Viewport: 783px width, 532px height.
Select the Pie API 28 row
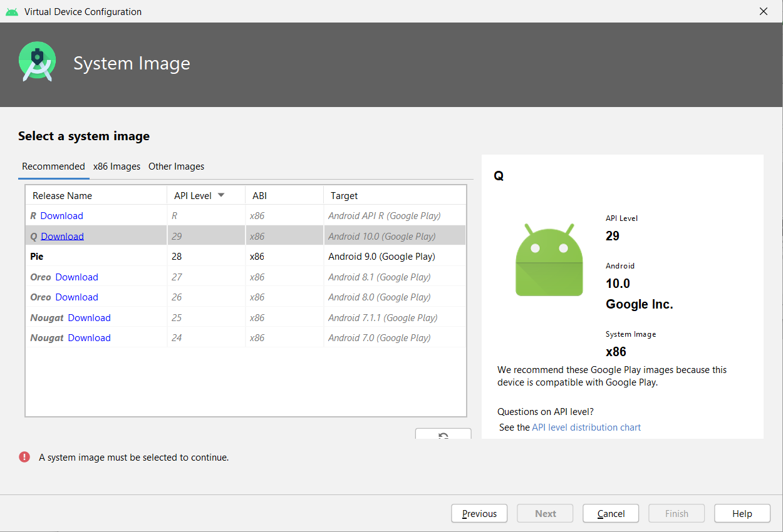coord(244,257)
